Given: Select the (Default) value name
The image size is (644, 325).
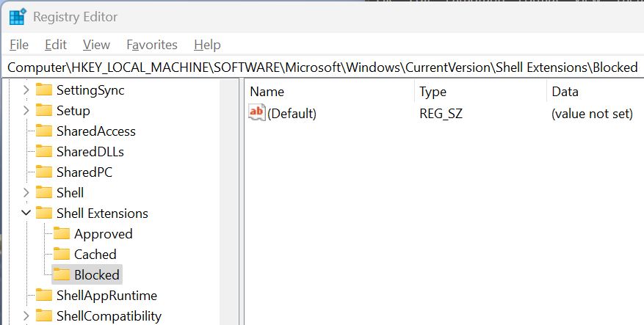Looking at the screenshot, I should click(x=292, y=113).
